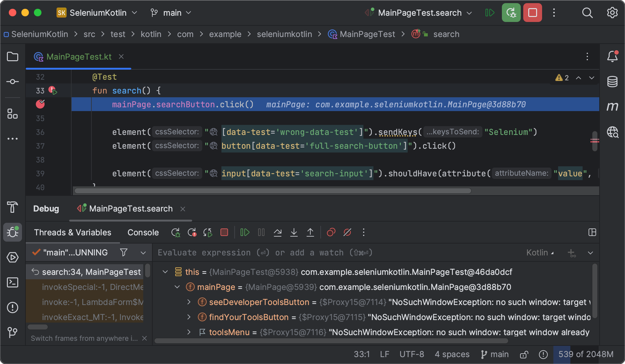Toggle mute breakpoints in the debugger
Viewport: 625px width, 364px height.
click(347, 232)
